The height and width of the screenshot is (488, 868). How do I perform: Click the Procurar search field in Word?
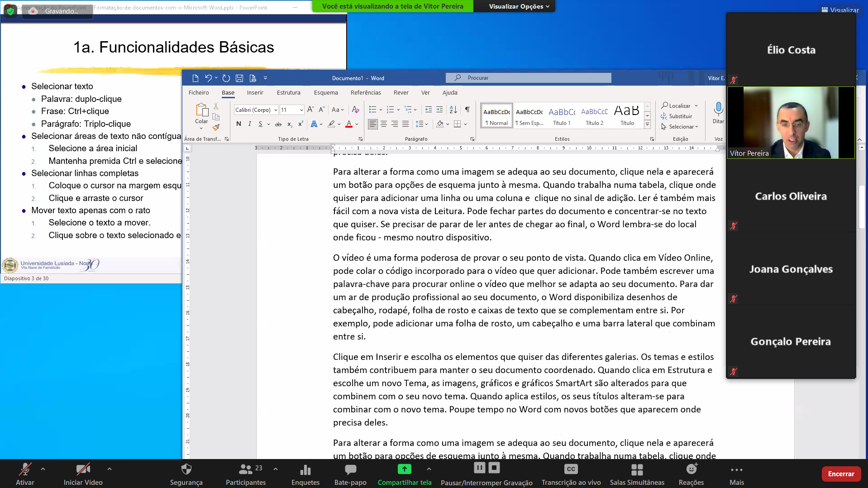pyautogui.click(x=528, y=78)
